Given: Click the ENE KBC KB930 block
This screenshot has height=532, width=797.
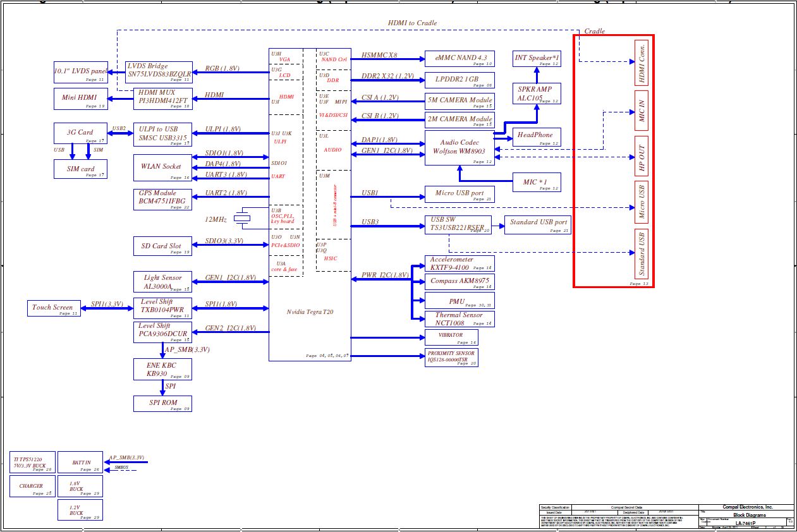Looking at the screenshot, I should 162,369.
